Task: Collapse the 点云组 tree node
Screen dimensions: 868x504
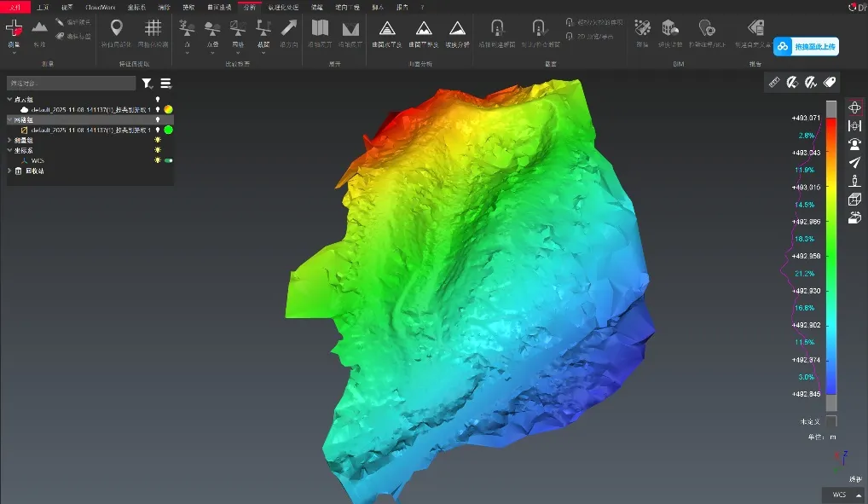Action: point(9,99)
